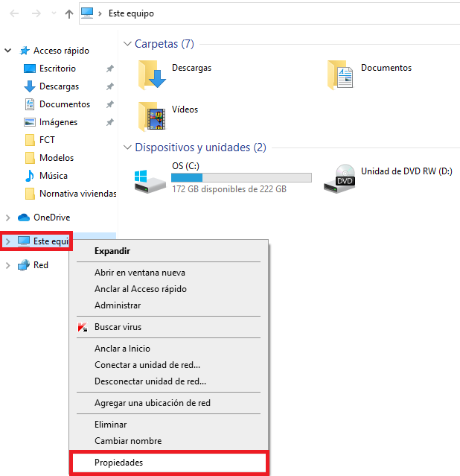
Task: Click the Música note icon
Action: tap(30, 176)
